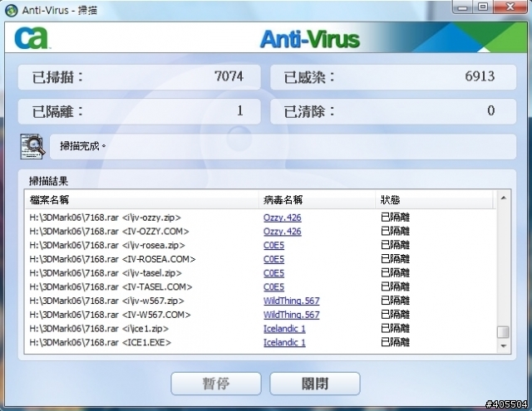Click the results list scrollbar thumb

(x=503, y=332)
